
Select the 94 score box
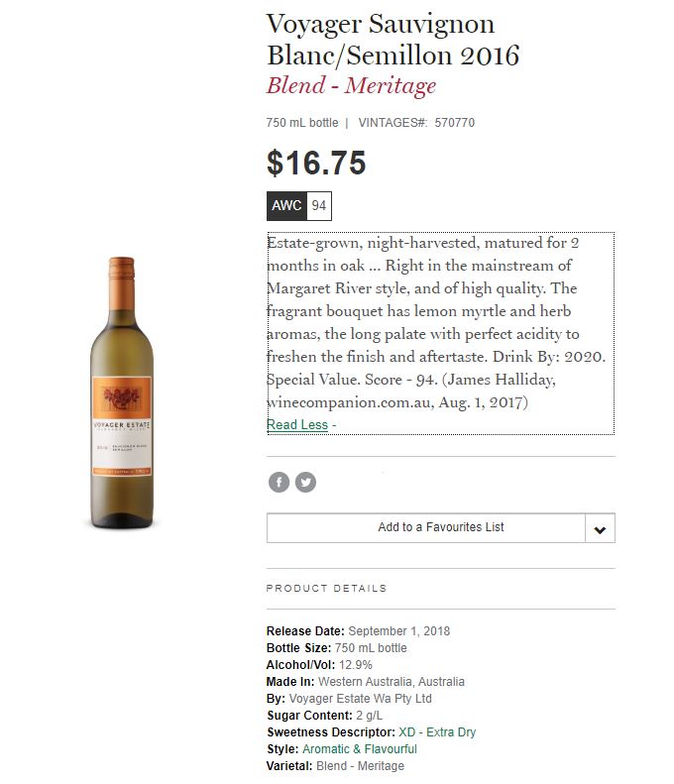point(319,206)
